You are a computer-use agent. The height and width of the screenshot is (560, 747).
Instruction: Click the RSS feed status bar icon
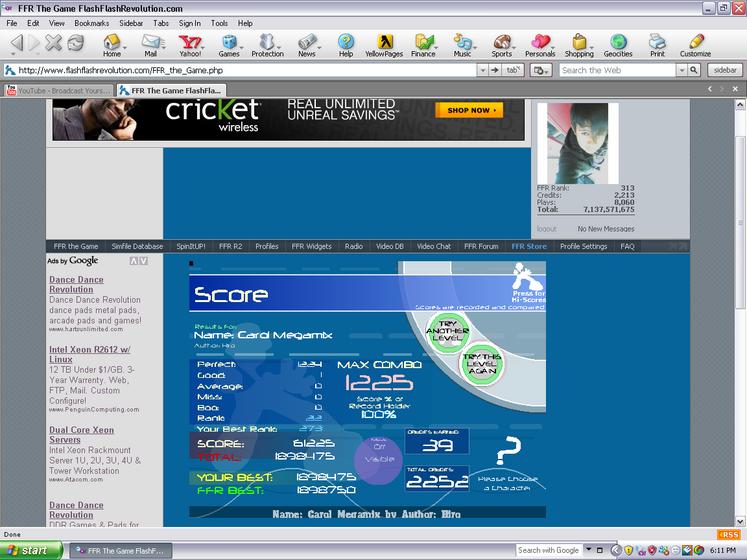729,535
